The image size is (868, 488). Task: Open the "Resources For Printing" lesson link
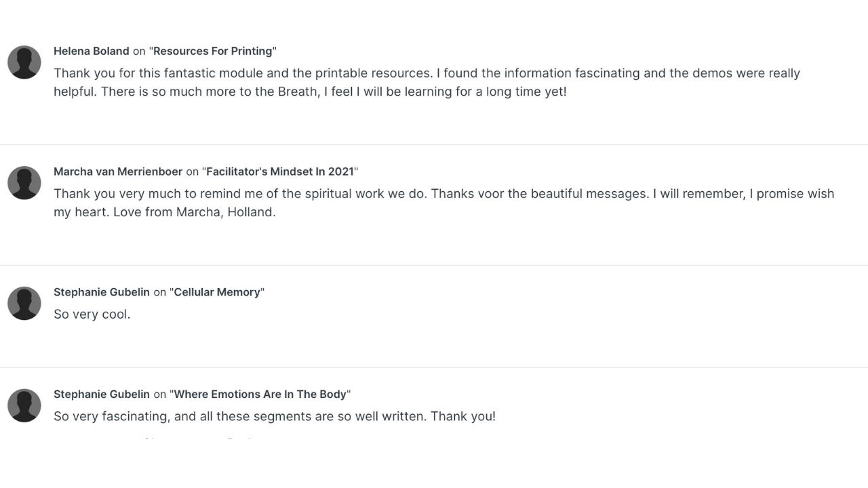[x=213, y=51]
